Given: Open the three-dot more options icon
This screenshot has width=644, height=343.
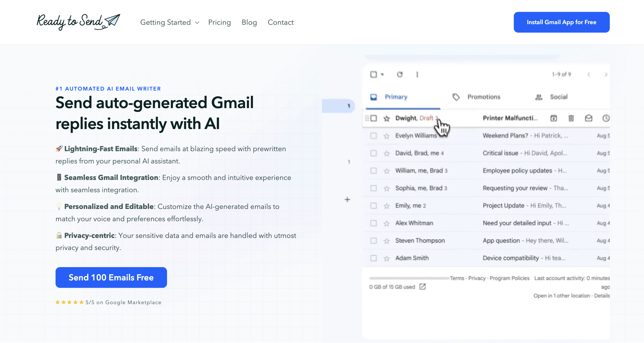Looking at the screenshot, I should (417, 74).
